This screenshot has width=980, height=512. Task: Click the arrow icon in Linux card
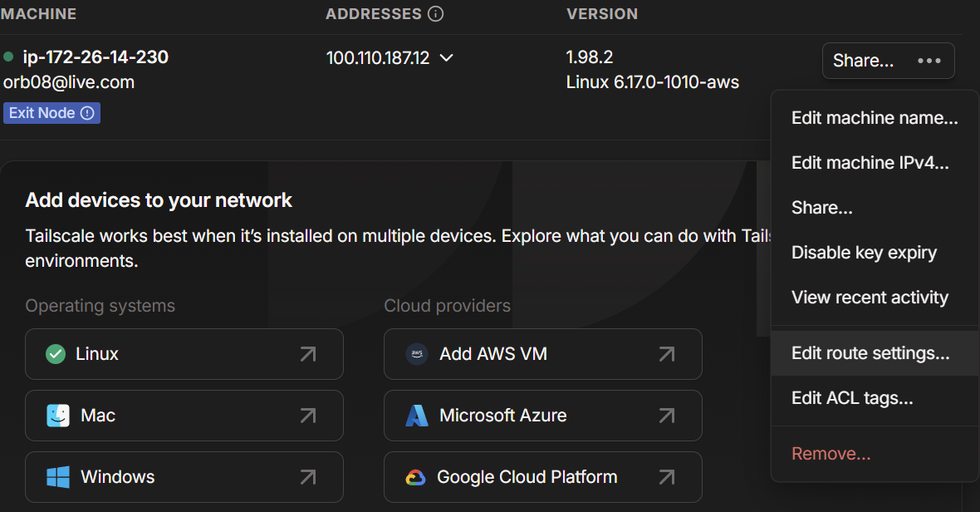point(307,354)
